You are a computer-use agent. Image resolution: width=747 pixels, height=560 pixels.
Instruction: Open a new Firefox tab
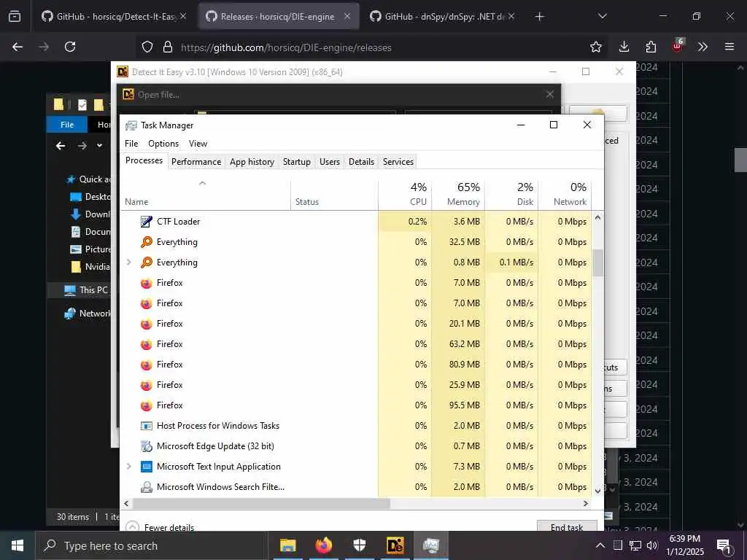pos(539,17)
